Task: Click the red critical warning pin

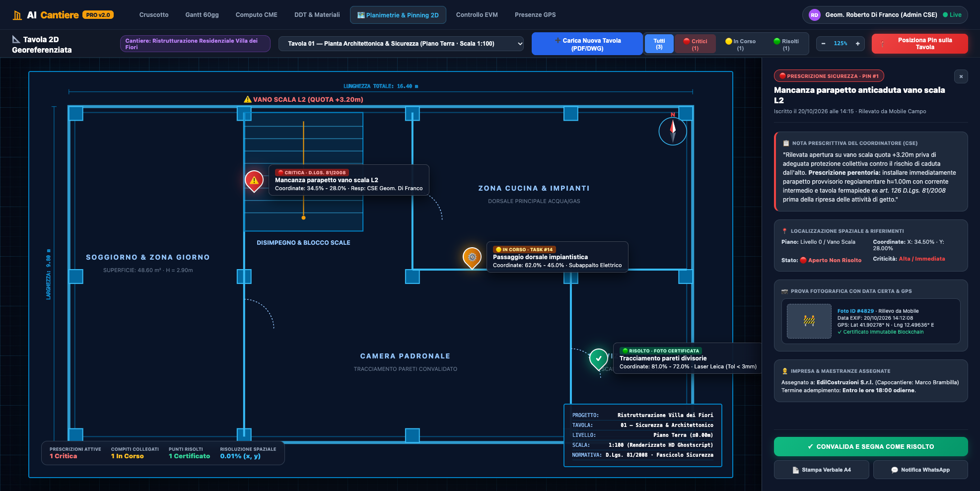Action: click(254, 181)
